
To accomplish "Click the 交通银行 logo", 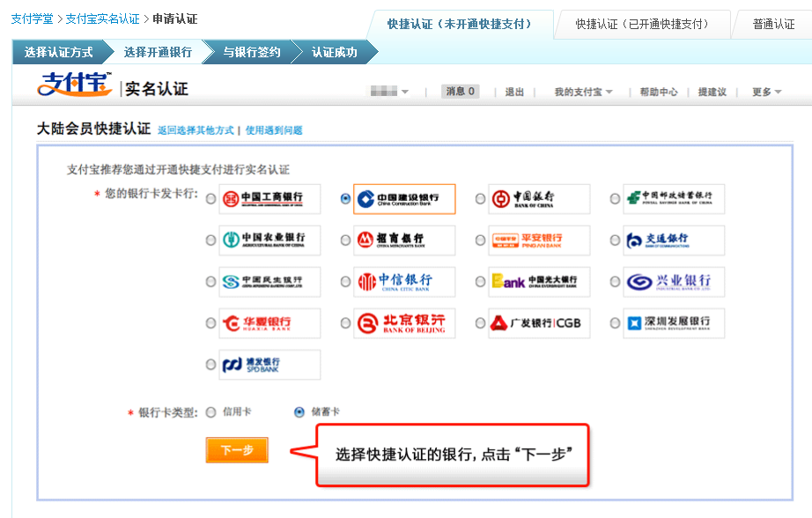I will [x=674, y=240].
